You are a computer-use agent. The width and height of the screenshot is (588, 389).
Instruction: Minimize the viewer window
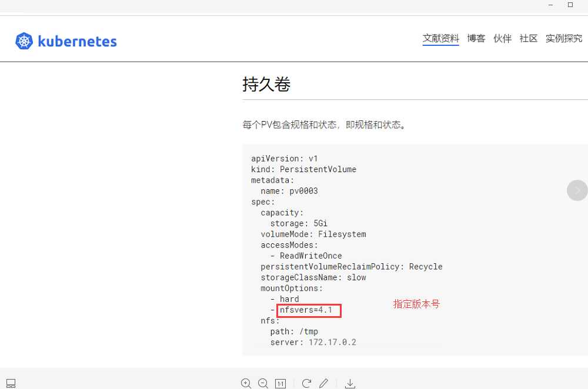coord(550,5)
